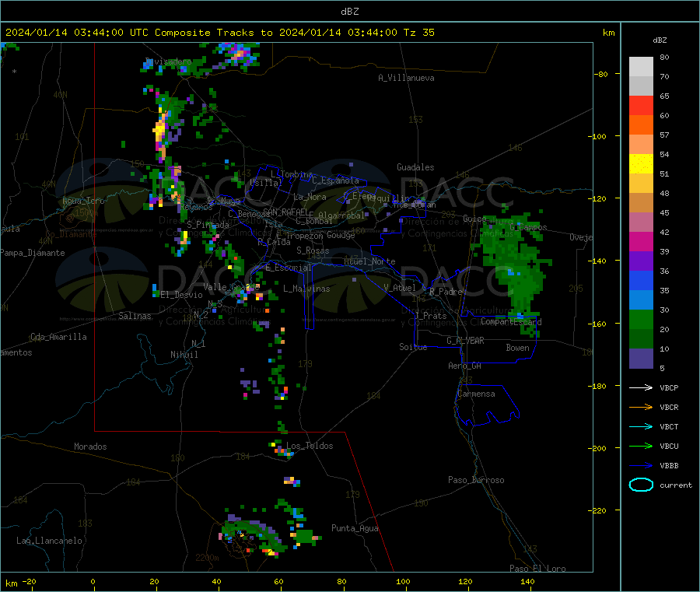Click the Paso_Barroso place label
Viewport: 700px width, 592px height.
coord(476,480)
